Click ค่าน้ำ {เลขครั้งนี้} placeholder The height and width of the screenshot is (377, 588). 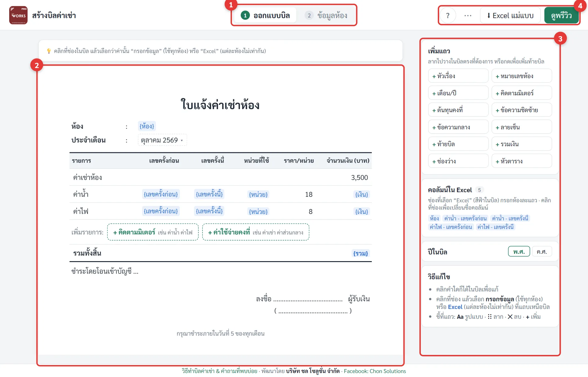pos(209,194)
